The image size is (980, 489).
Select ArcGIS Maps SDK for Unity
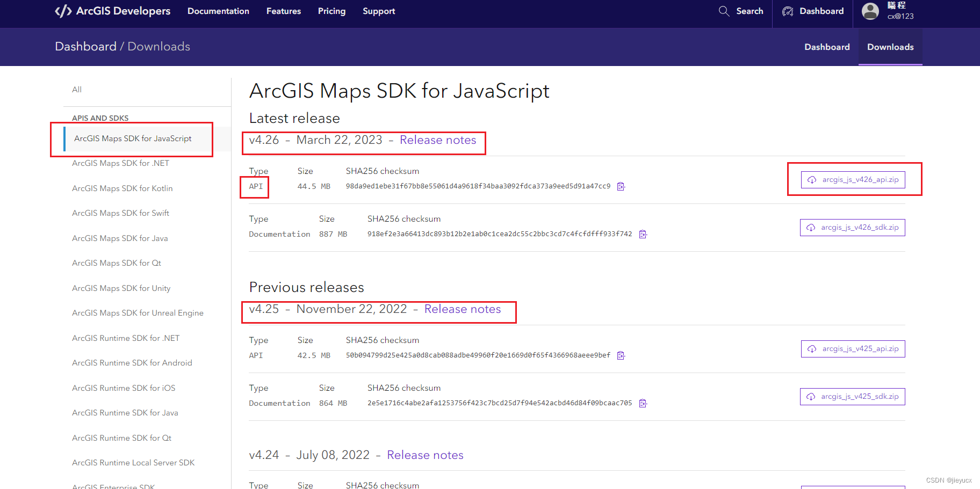(x=121, y=288)
